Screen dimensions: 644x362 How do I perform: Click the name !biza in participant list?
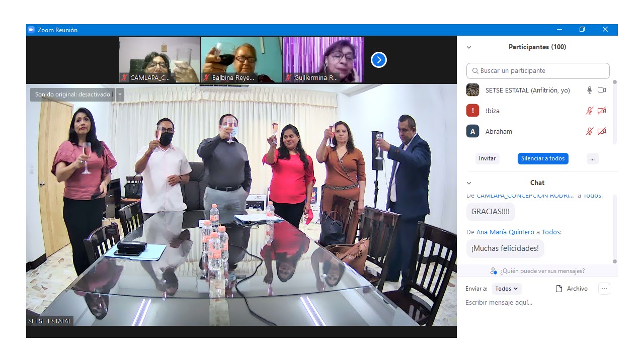pyautogui.click(x=493, y=111)
